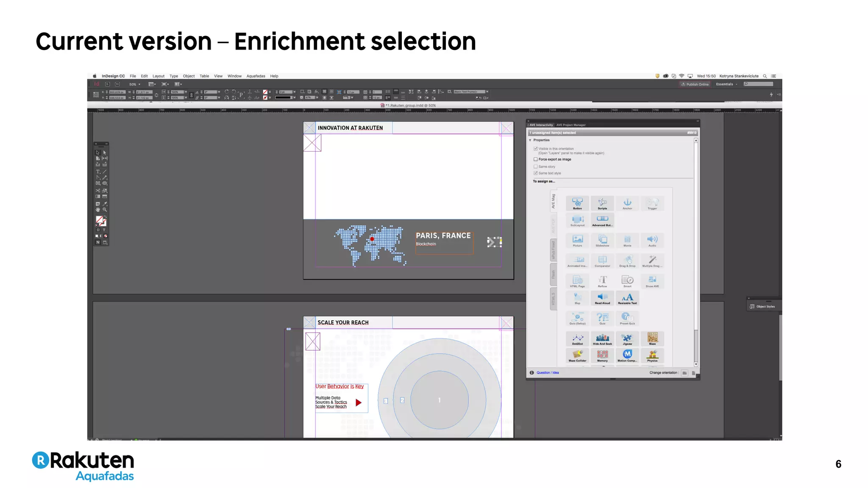Open the Aquafadas menu
868x488 pixels.
[x=256, y=76]
